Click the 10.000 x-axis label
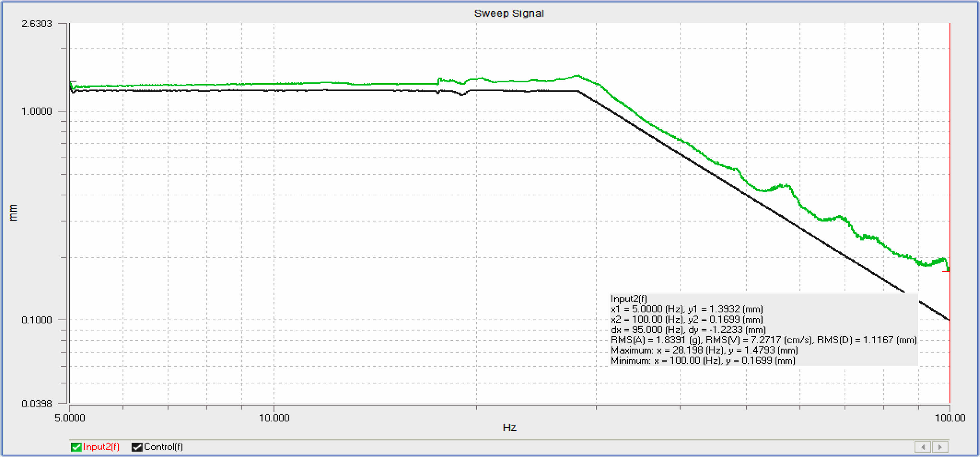This screenshot has height=457, width=980. pyautogui.click(x=274, y=418)
